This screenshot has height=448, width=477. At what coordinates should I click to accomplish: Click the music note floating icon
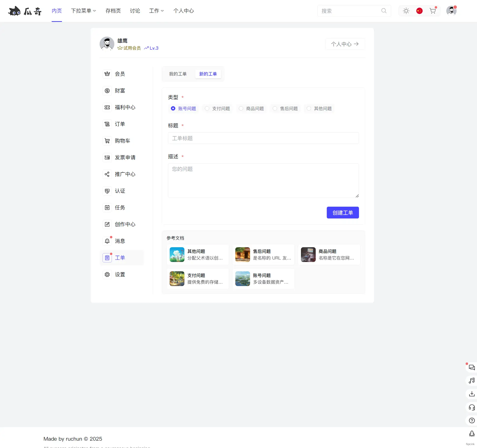tap(472, 381)
